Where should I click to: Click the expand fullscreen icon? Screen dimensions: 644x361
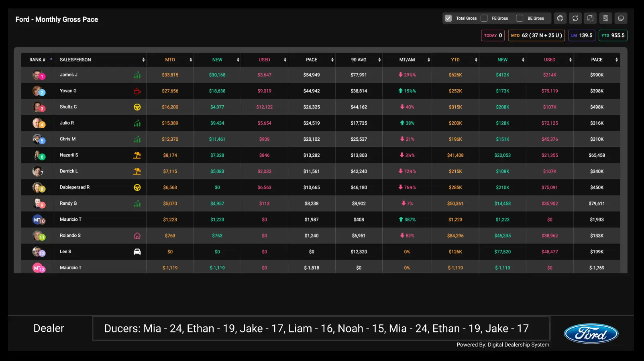[590, 18]
